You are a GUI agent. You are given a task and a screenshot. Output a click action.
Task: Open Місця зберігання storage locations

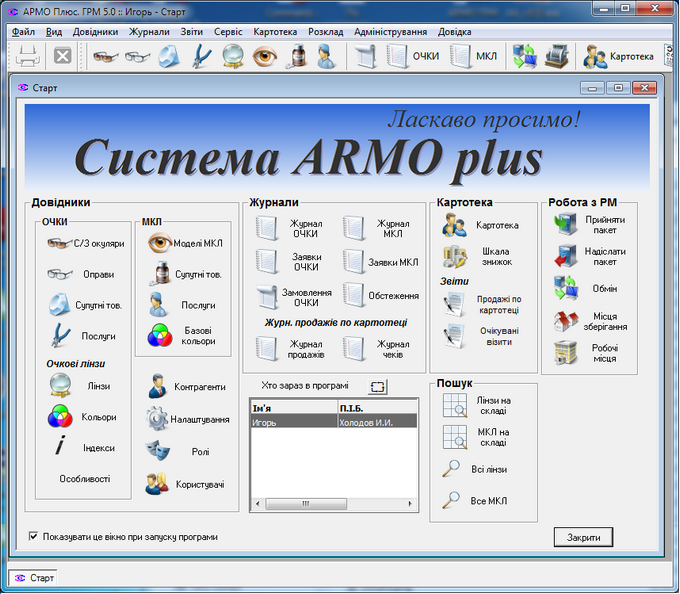point(567,321)
